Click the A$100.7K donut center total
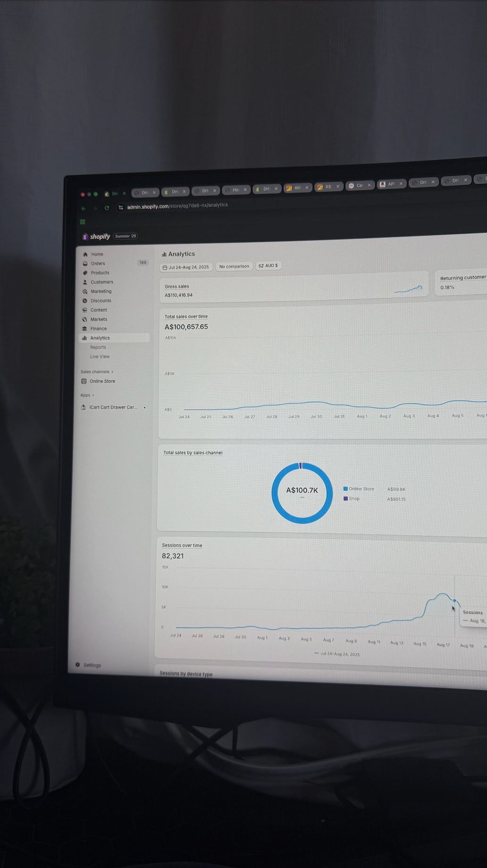 coord(302,490)
